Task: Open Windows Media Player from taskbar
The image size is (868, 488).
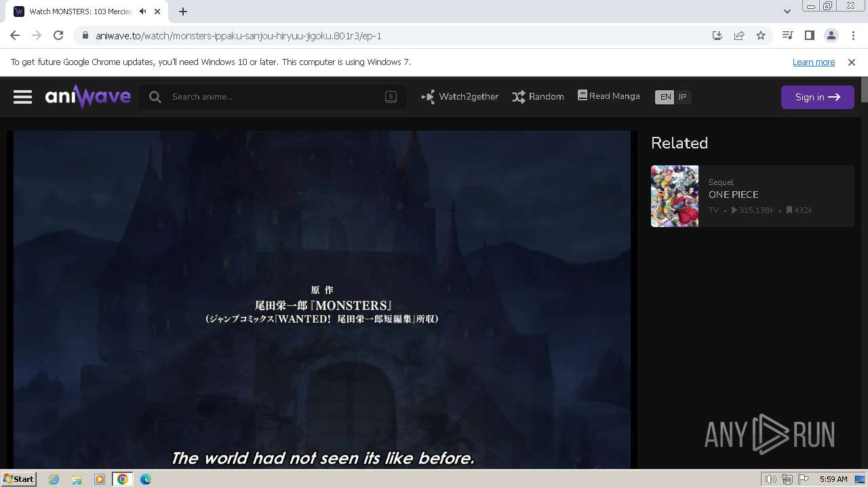Action: 100,479
